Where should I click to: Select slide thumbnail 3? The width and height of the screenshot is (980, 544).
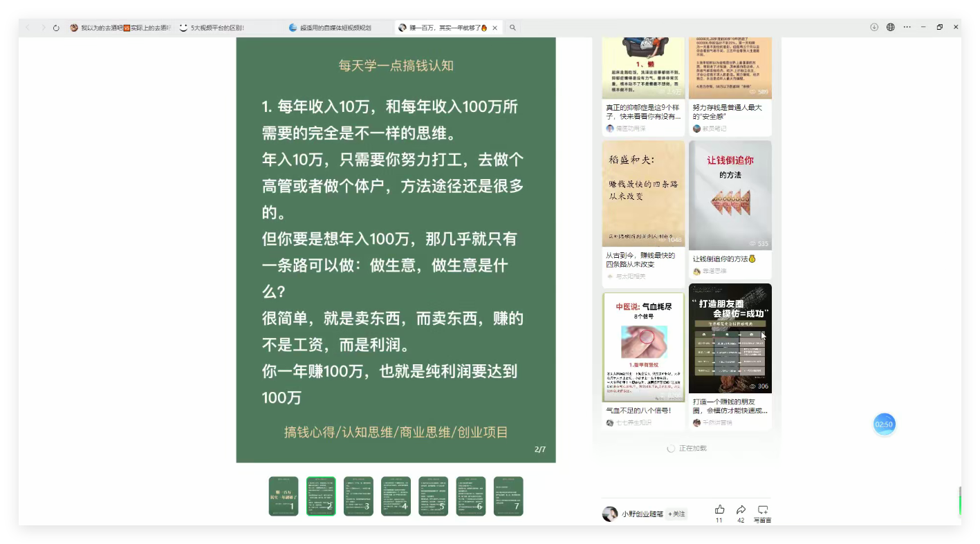[358, 496]
